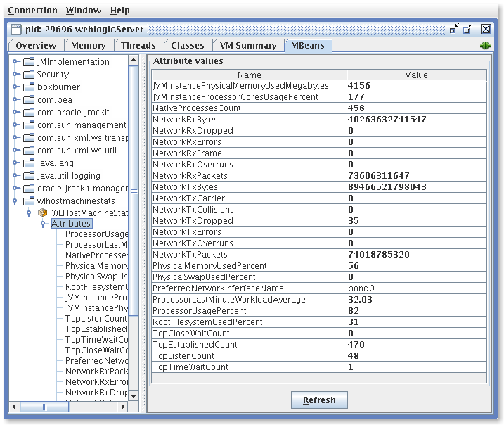Collapse the Attributes node
The height and width of the screenshot is (425, 504).
pos(43,224)
